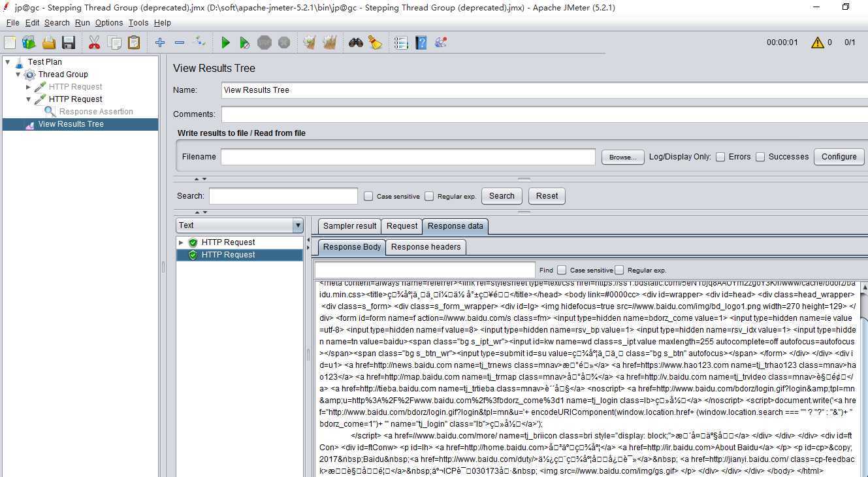Click the greyed Stop icon
This screenshot has height=477, width=868.
coord(264,42)
